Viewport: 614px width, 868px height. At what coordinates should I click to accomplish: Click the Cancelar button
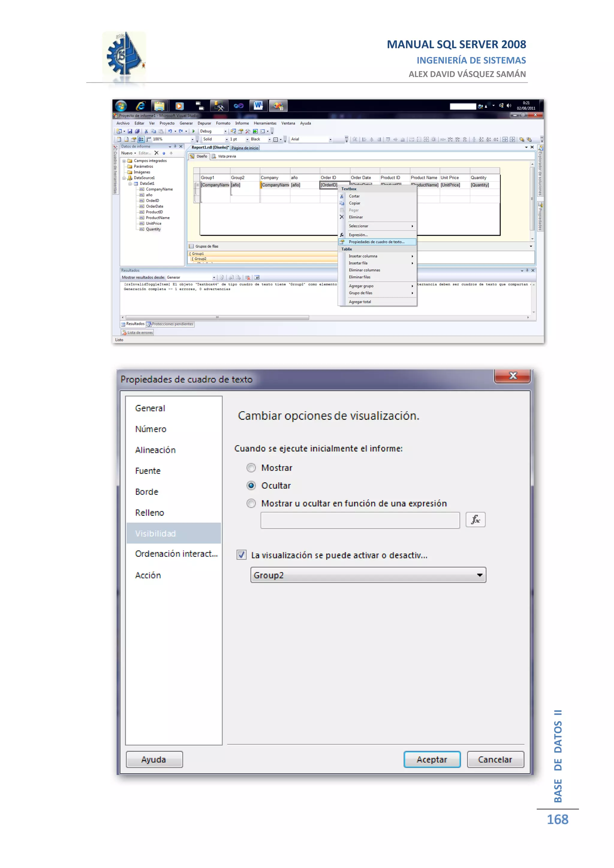coord(495,759)
